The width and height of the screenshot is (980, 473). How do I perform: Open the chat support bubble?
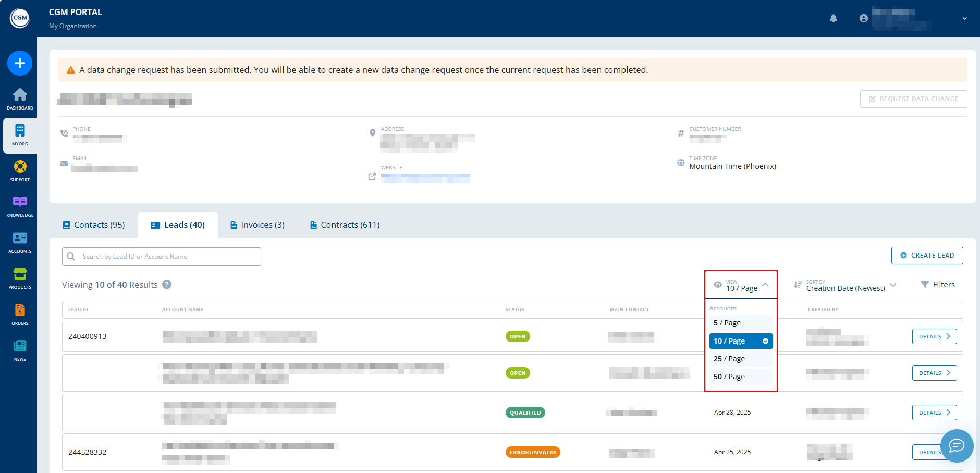(957, 445)
